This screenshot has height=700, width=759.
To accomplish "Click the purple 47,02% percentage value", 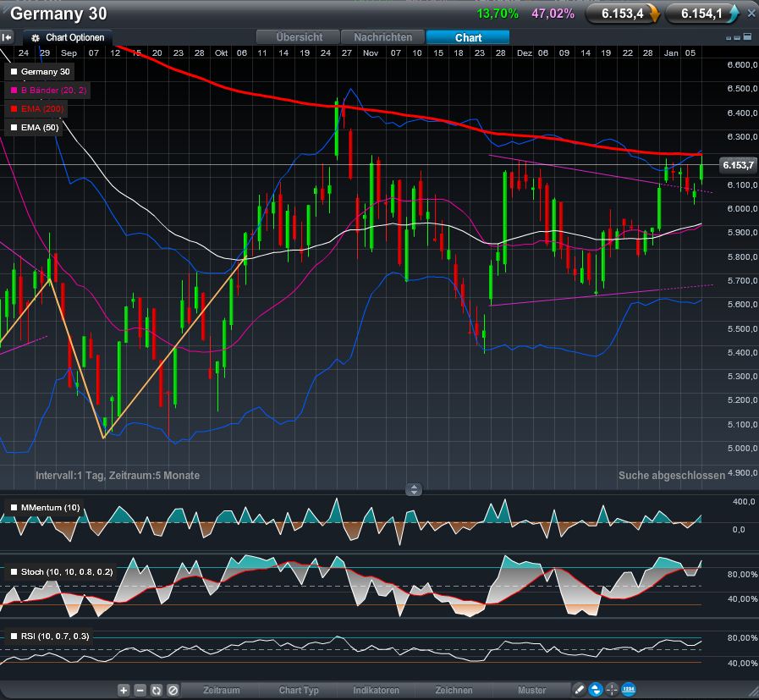I will (553, 14).
